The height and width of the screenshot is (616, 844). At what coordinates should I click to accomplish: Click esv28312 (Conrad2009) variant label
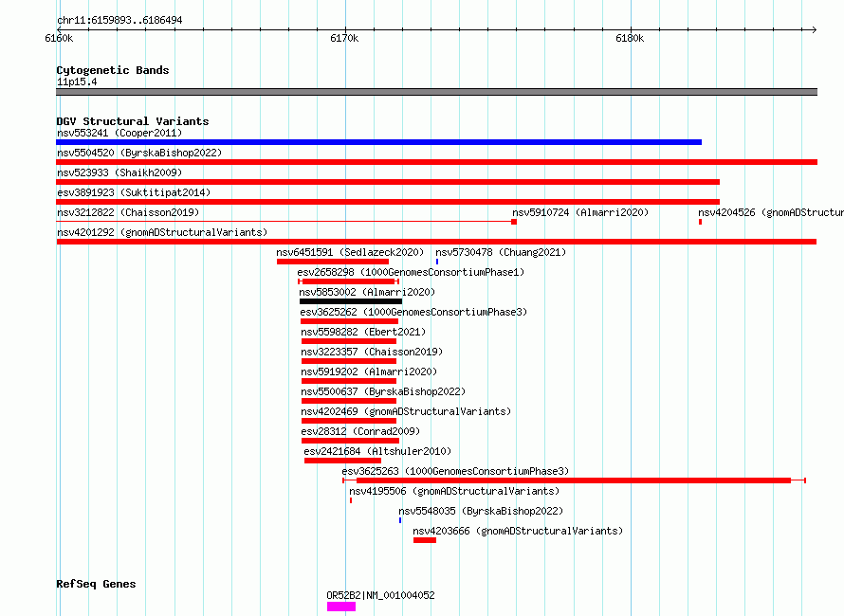(360, 431)
